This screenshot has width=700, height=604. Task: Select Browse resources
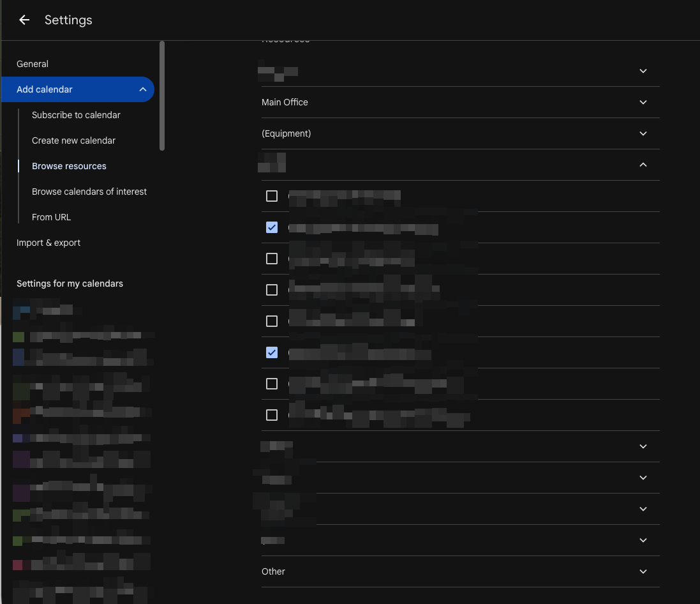coord(69,166)
